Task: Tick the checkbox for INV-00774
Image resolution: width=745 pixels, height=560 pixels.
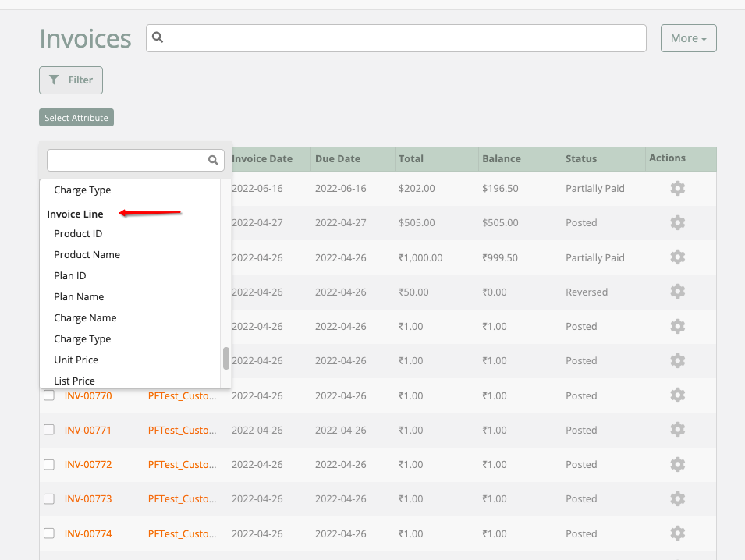Action: (49, 533)
